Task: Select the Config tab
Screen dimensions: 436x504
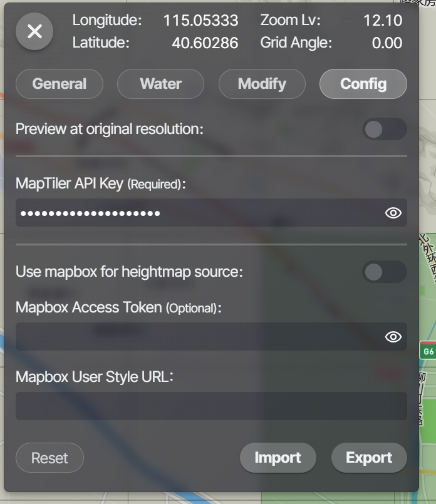Action: click(x=363, y=84)
